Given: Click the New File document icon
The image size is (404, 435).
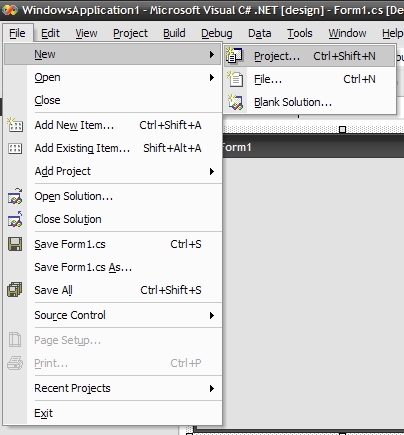Looking at the screenshot, I should pos(235,79).
